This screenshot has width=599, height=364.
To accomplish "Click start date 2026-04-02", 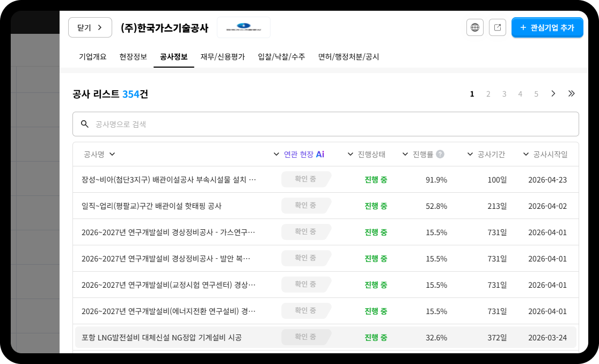I will tap(547, 206).
